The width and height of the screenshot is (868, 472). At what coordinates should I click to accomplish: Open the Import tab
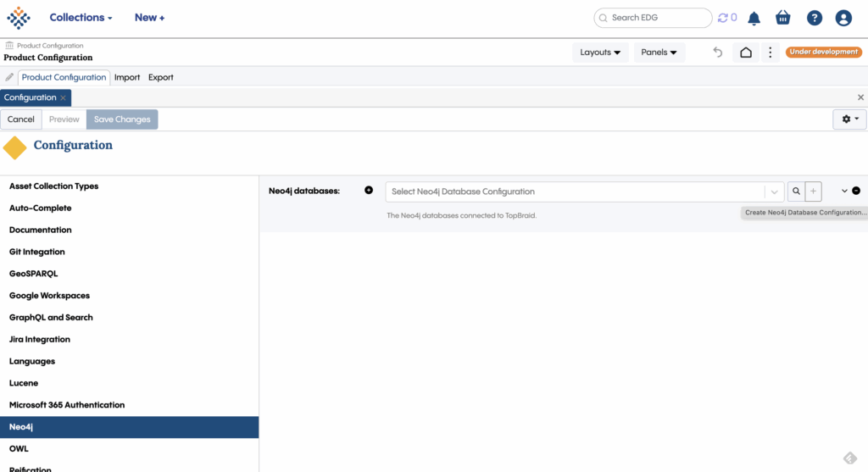pos(127,77)
